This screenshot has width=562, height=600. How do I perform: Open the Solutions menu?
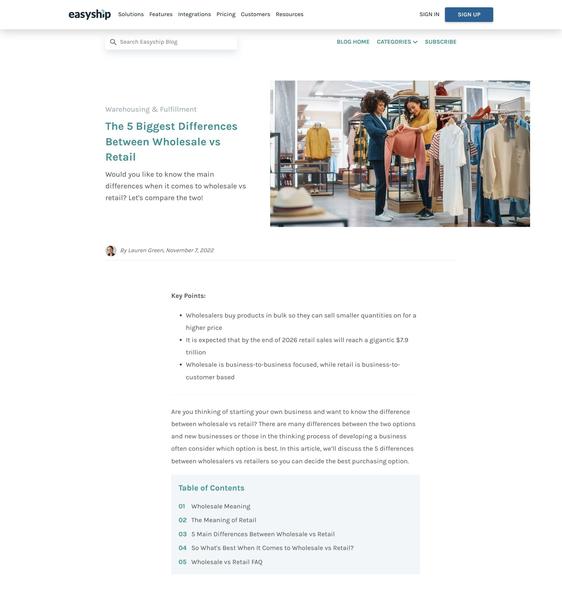131,14
